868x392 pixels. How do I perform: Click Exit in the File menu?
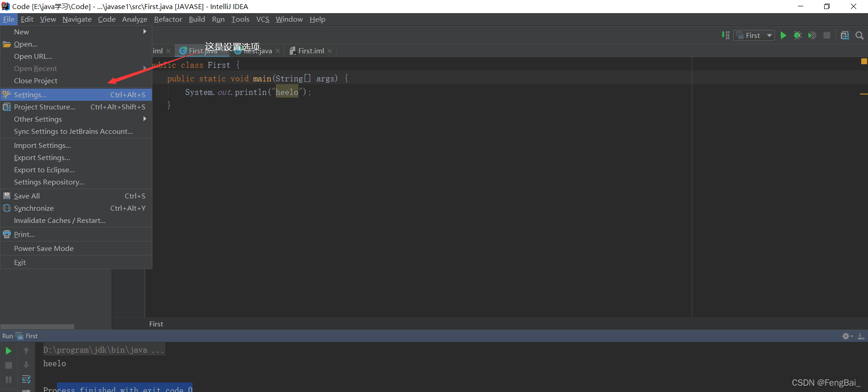point(76,262)
